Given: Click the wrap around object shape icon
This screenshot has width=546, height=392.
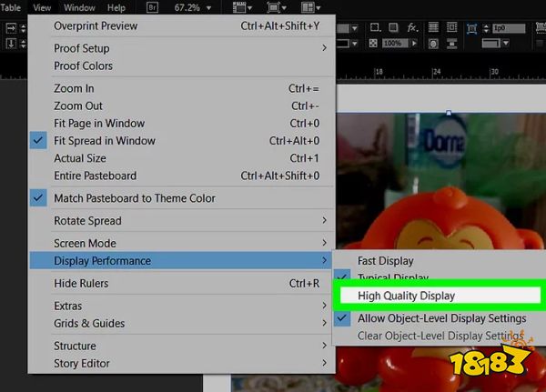Looking at the screenshot, I should 433,44.
